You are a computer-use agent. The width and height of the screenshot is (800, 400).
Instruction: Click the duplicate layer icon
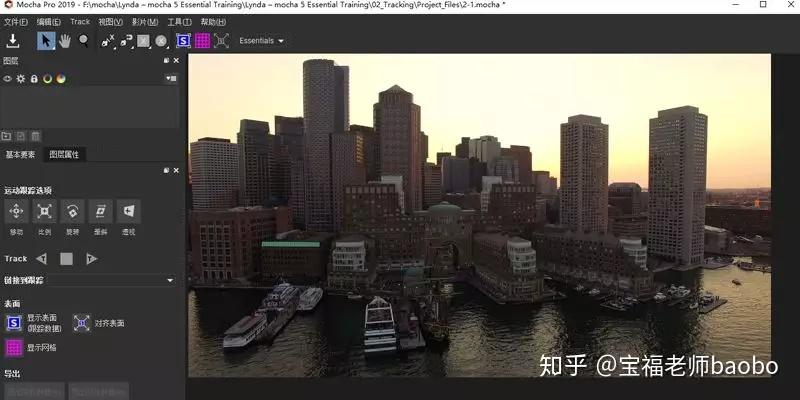(21, 136)
